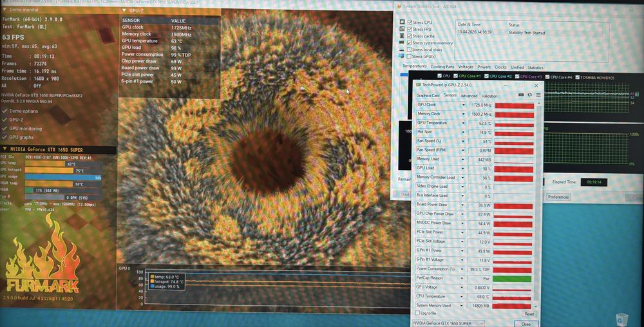Enable Stress local disks

pyautogui.click(x=409, y=49)
